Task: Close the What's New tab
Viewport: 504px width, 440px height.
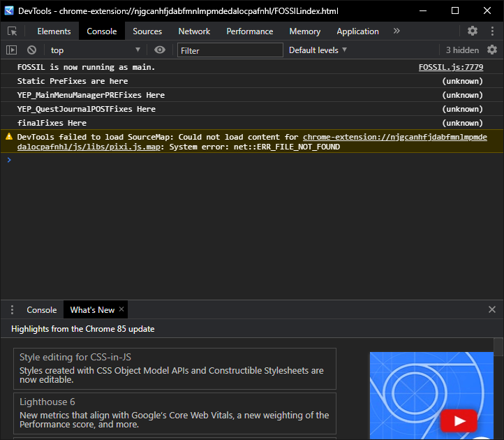Action: (121, 309)
